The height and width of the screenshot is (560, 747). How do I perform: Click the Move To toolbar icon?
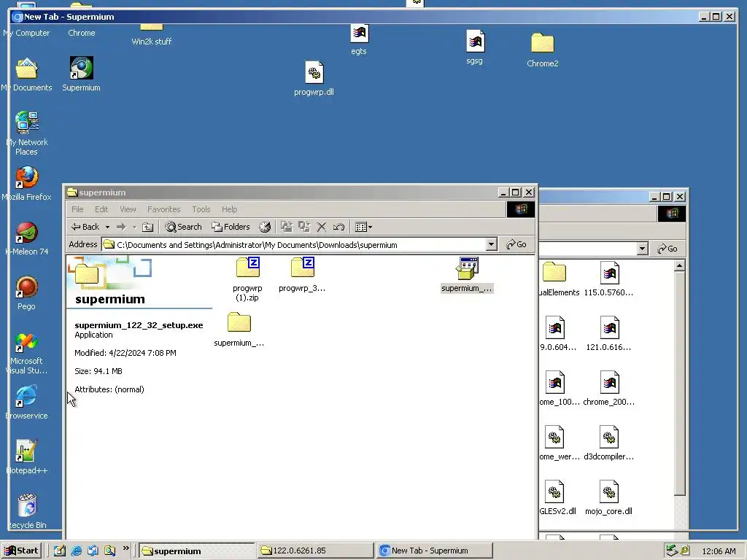pyautogui.click(x=286, y=227)
